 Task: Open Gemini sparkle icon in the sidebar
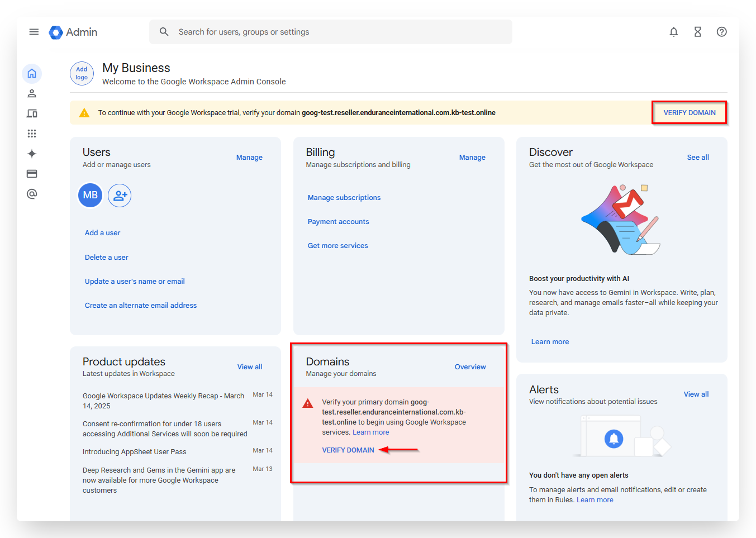pyautogui.click(x=32, y=154)
